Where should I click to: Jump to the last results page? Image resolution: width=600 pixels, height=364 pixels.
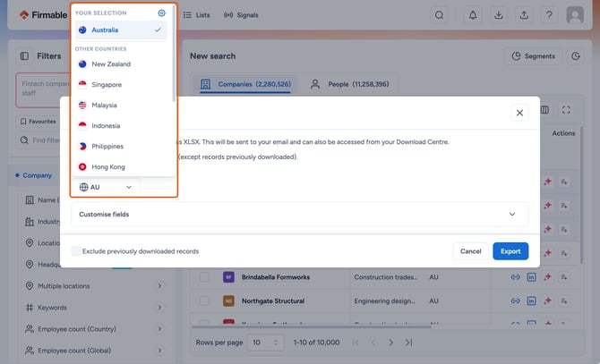[408, 343]
